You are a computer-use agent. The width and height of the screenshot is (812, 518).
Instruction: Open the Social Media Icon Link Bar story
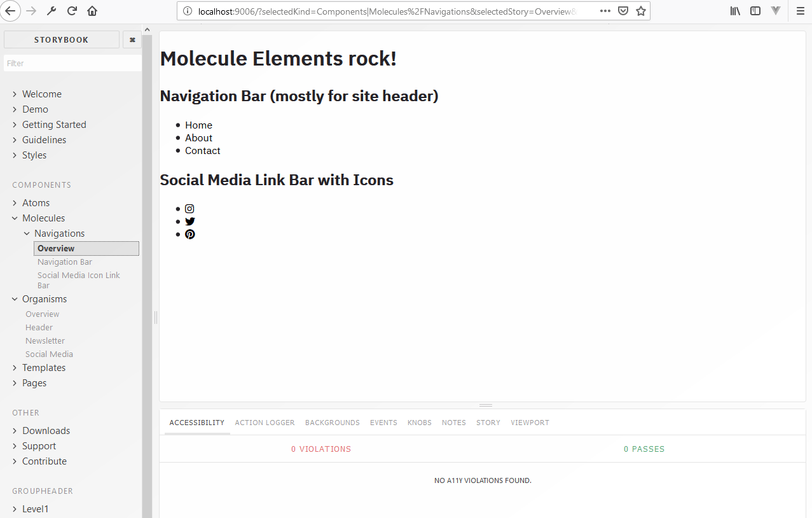click(x=78, y=280)
